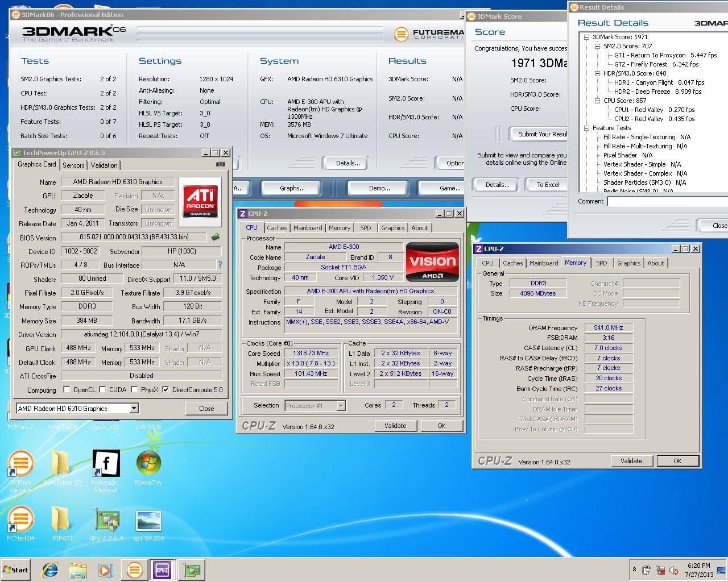Open the New folder (2) desktop icon

pos(63,469)
